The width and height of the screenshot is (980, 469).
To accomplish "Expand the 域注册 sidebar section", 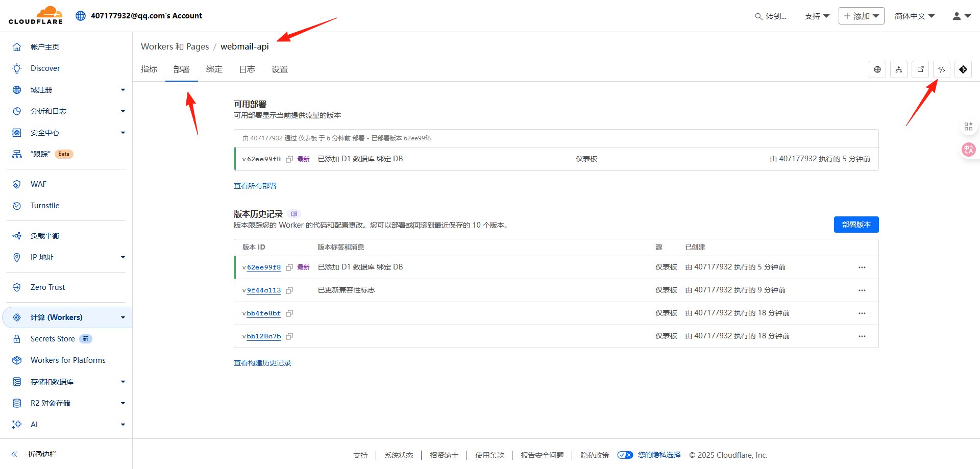I will (122, 89).
